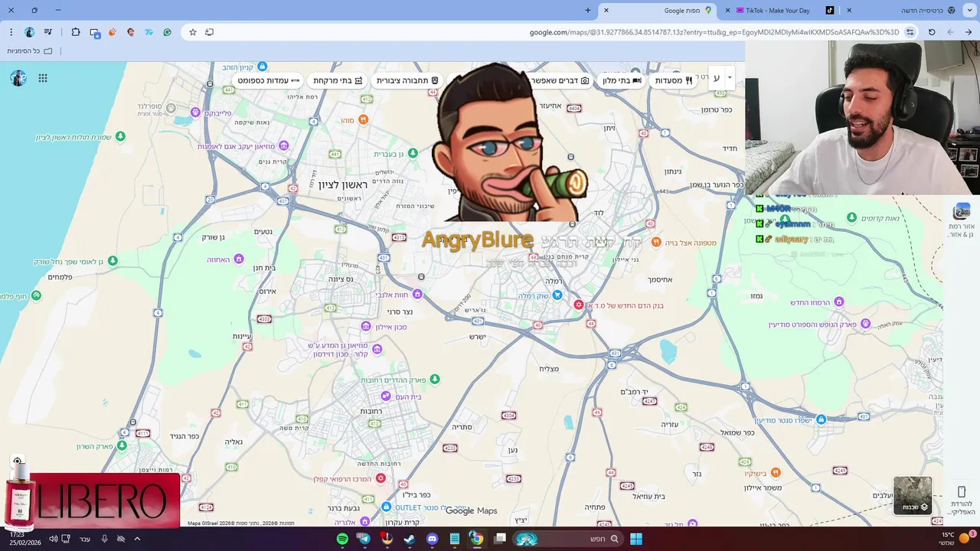Filter by the מסעדות chip

[x=673, y=80]
